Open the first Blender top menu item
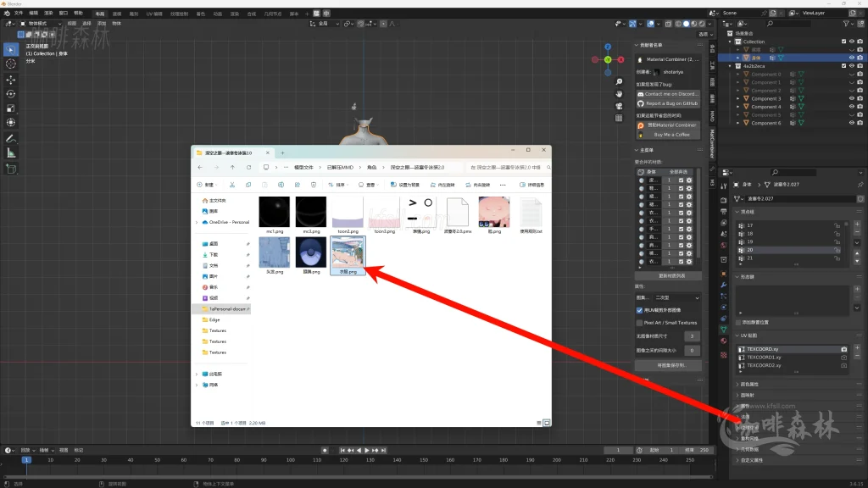This screenshot has width=868, height=488. click(x=19, y=14)
